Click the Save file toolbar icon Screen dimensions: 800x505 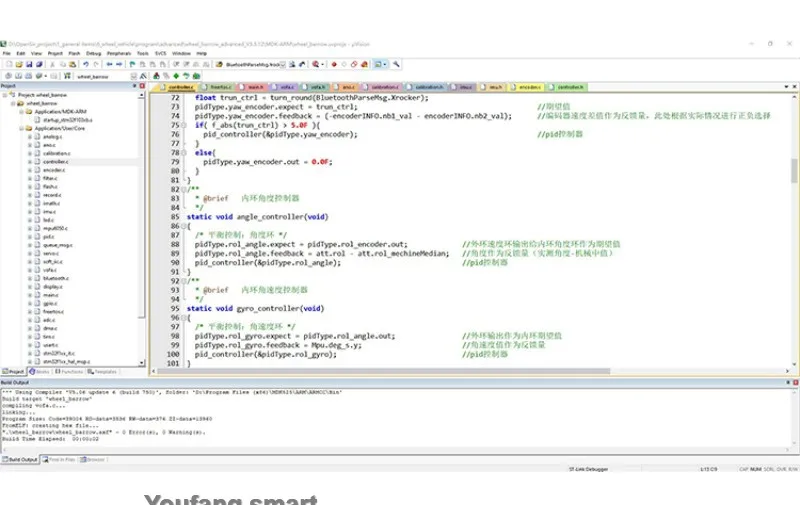tap(29, 64)
